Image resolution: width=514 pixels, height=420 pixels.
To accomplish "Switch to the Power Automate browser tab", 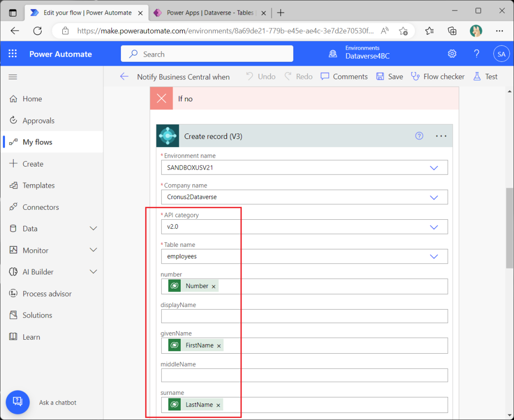I will pos(87,13).
